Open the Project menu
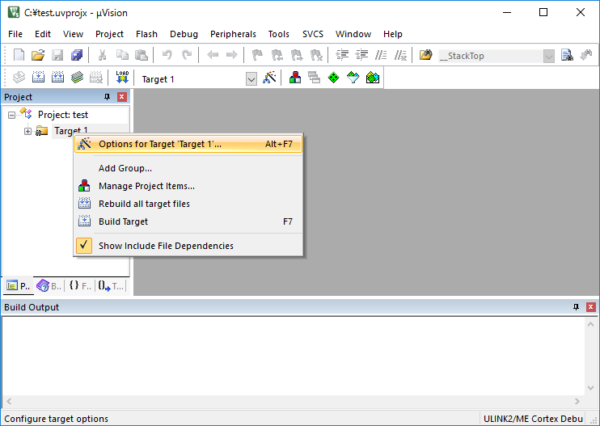Screen dimensions: 600x426 (x=109, y=34)
